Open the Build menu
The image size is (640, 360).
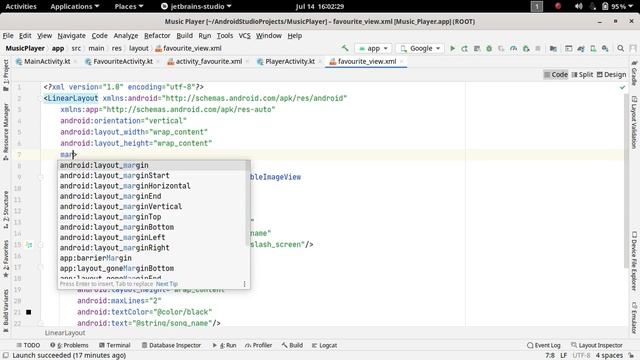(184, 36)
